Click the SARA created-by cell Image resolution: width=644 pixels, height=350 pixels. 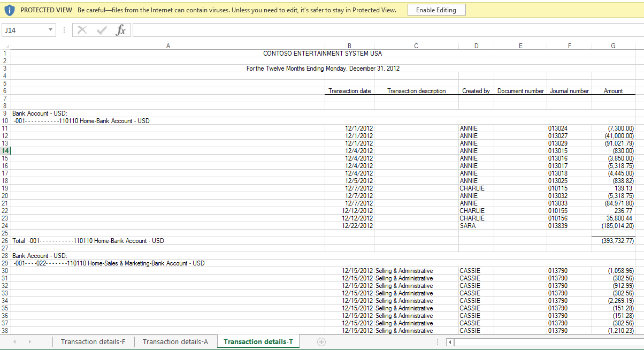tap(468, 226)
